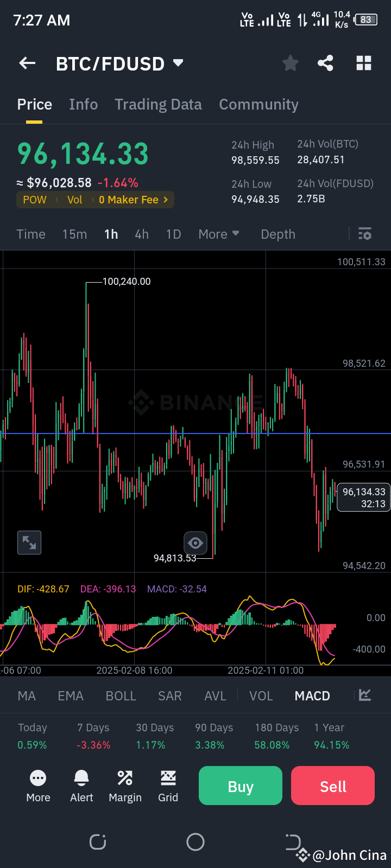391x868 pixels.
Task: Tap the Android back navigation button
Action: tap(293, 842)
